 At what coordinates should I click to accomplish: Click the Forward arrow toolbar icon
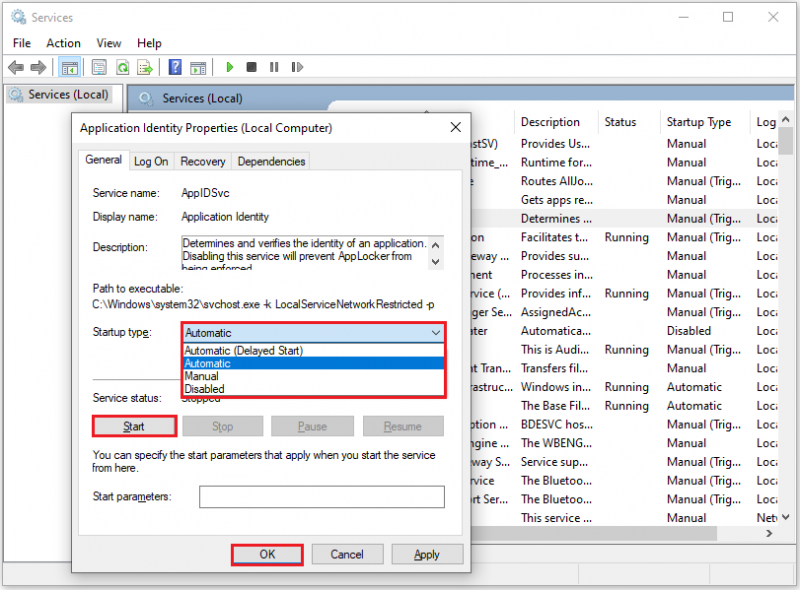(x=38, y=67)
